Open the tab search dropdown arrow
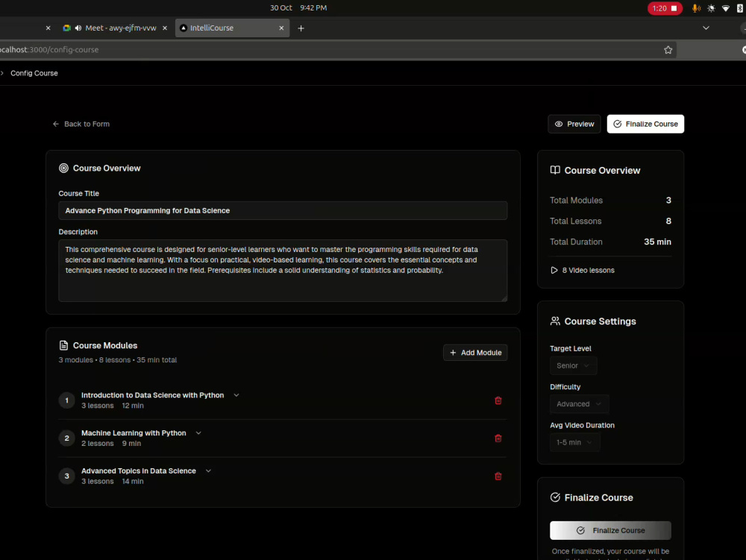This screenshot has height=560, width=746. (x=706, y=28)
